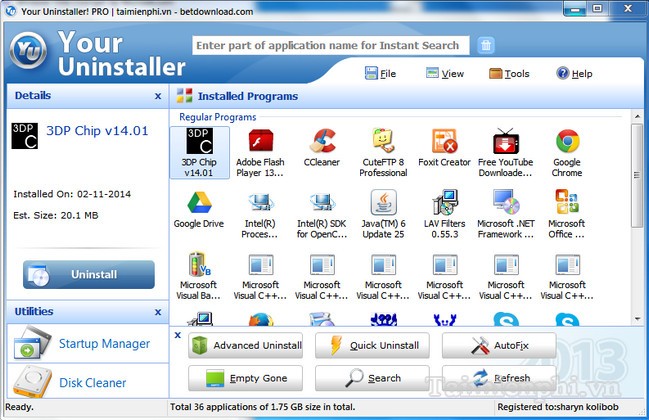Open the Disk Cleaner utility
Screen dimensions: 649x420
click(x=88, y=382)
